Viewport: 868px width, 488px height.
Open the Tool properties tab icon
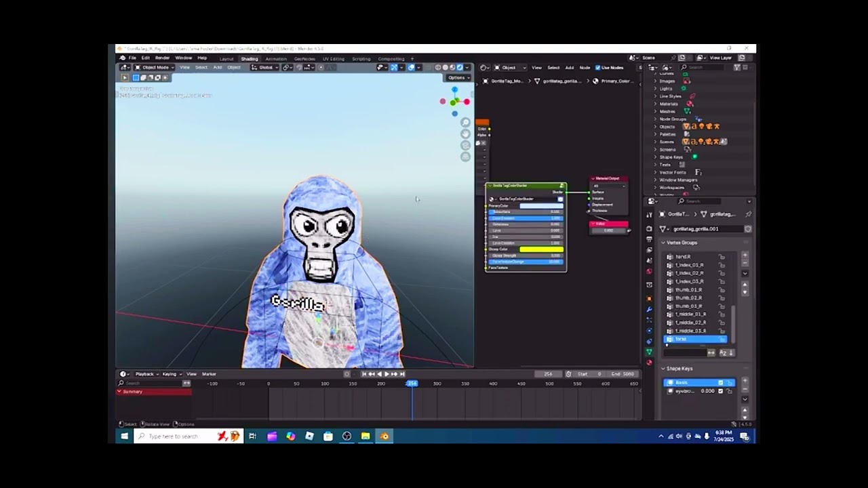(649, 214)
